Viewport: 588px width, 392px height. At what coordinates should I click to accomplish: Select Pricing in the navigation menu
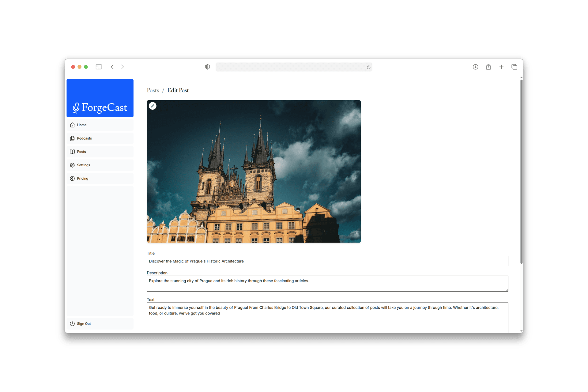click(82, 178)
